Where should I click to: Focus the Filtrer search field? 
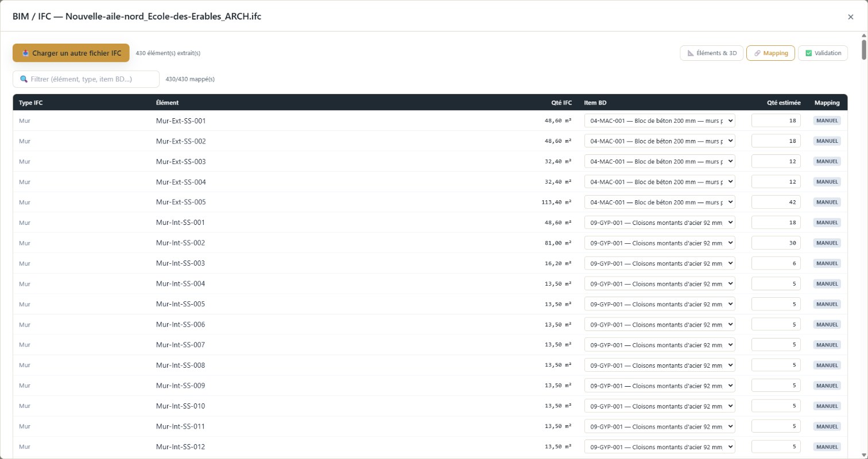point(86,79)
